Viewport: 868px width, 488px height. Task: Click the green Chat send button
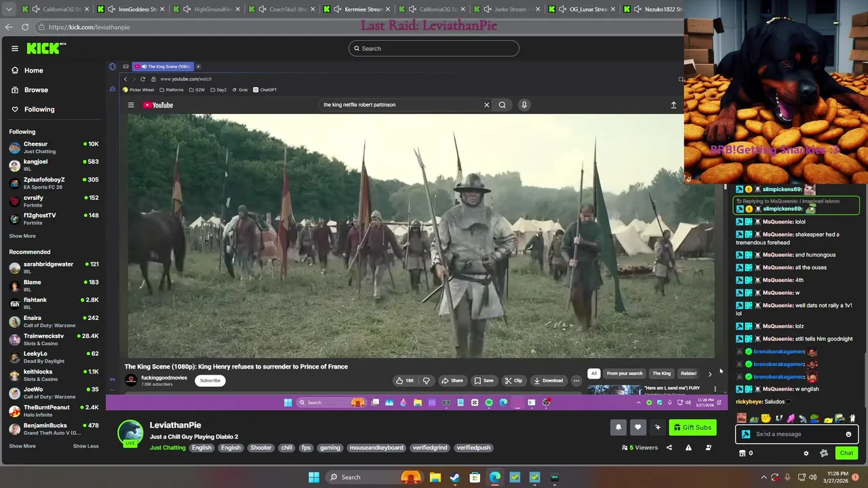pos(846,453)
